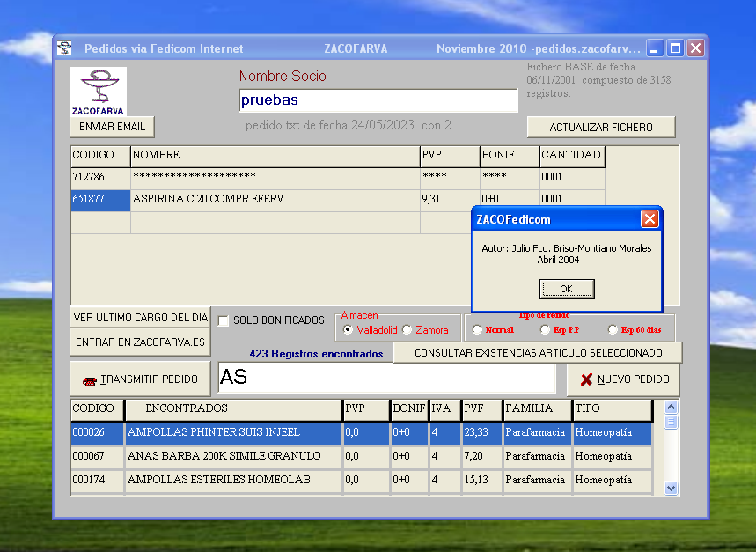Enable the Solo Bonificados checkbox
The width and height of the screenshot is (756, 552).
coord(224,320)
